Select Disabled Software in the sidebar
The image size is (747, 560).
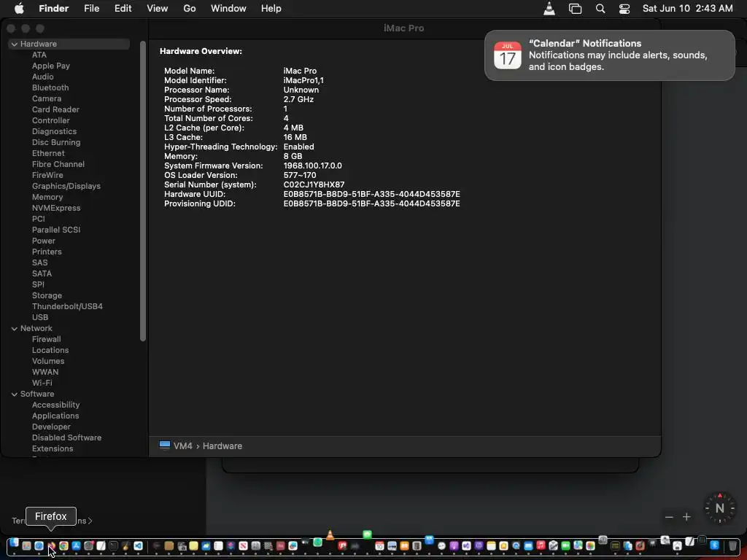pyautogui.click(x=66, y=437)
